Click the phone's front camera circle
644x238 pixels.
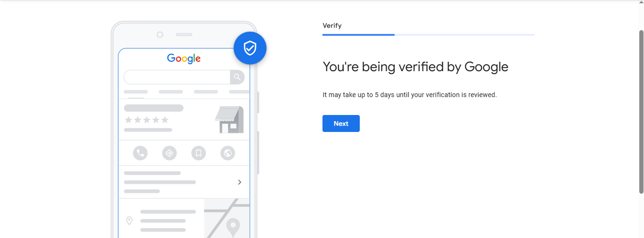pyautogui.click(x=160, y=34)
